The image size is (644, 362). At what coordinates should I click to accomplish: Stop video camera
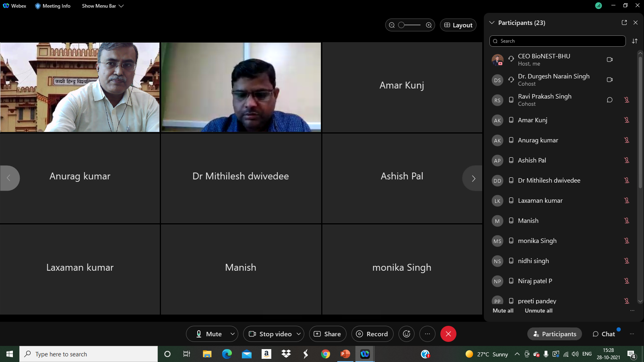[x=270, y=334]
